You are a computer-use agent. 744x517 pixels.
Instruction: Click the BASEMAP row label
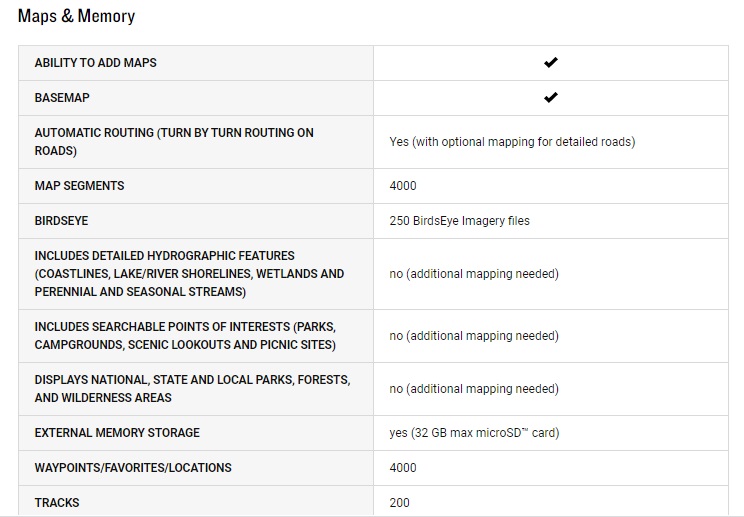62,98
